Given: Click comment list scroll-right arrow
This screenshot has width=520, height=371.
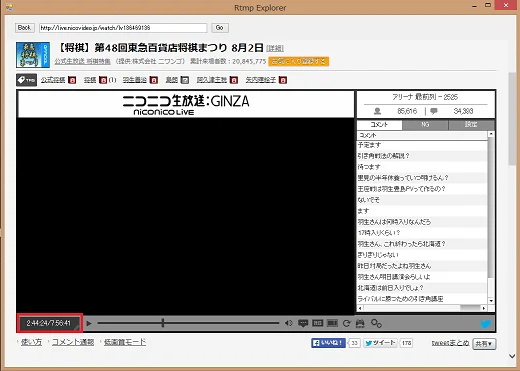Looking at the screenshot, I should click(x=484, y=308).
